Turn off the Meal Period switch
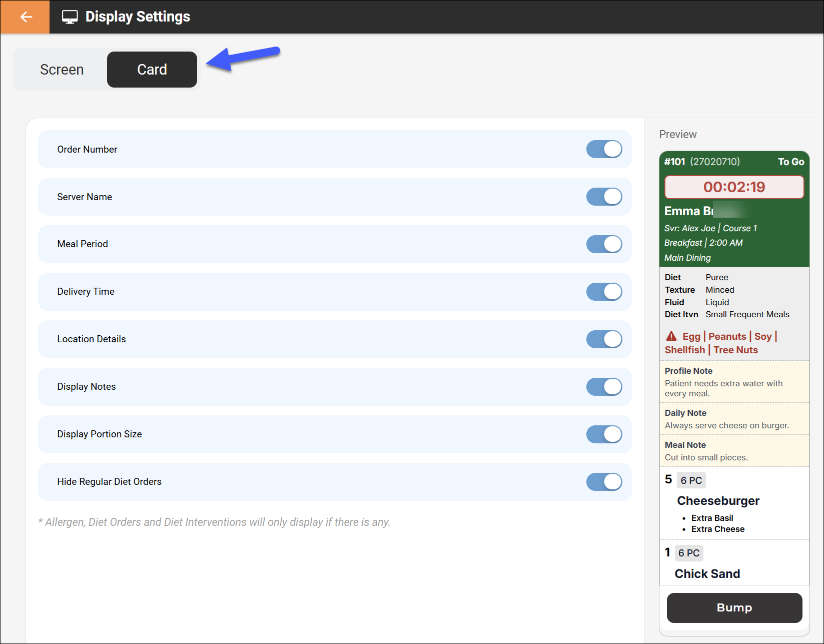This screenshot has height=644, width=824. pos(604,244)
